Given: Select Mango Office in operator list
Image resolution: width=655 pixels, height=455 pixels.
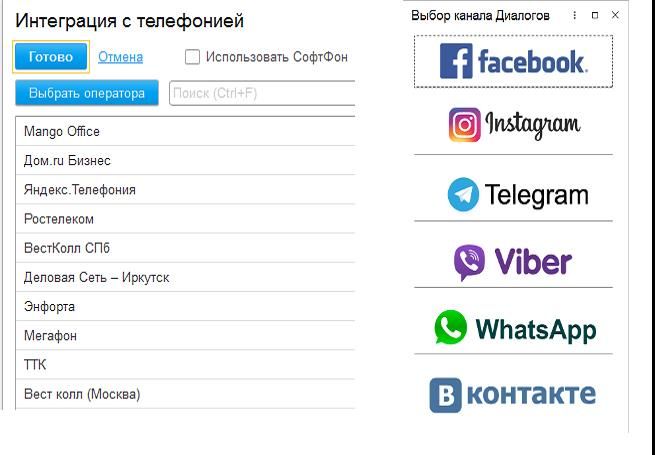Looking at the screenshot, I should [62, 131].
